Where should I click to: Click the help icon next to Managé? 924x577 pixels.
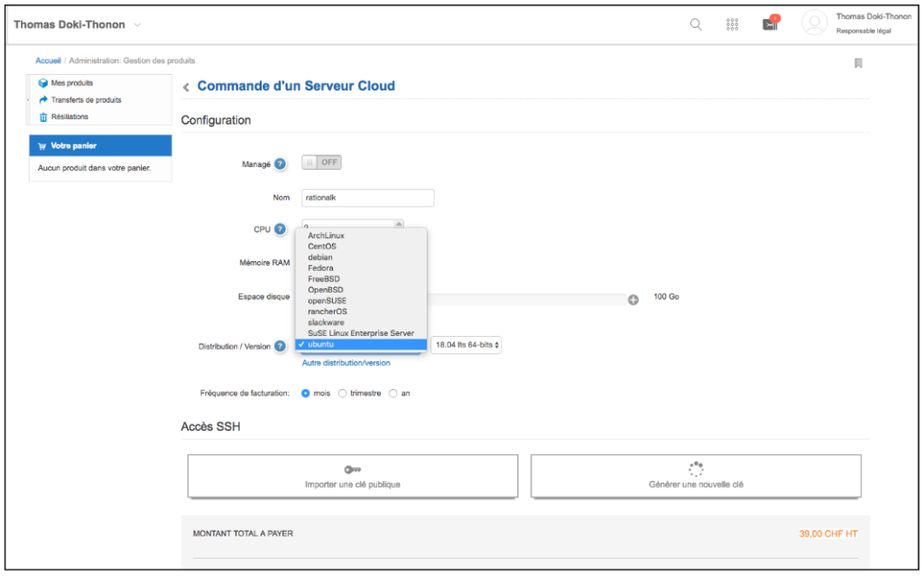[280, 163]
